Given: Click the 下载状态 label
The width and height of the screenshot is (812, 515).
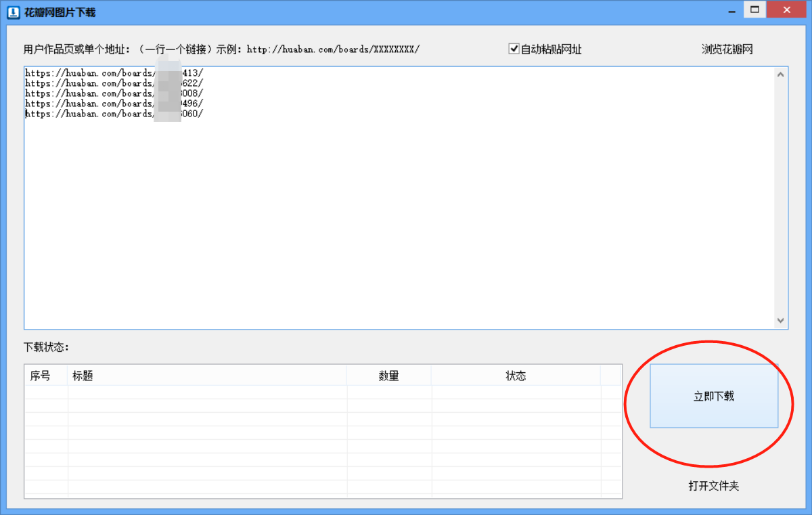Looking at the screenshot, I should click(46, 347).
